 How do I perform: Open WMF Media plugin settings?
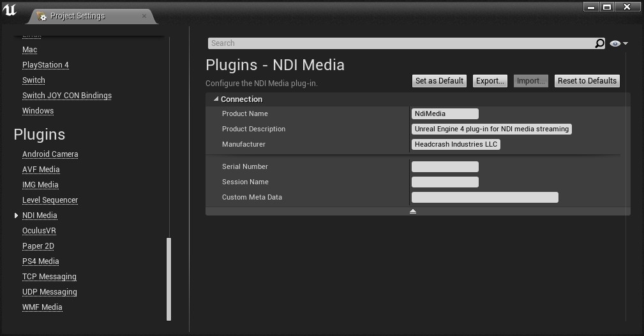42,307
